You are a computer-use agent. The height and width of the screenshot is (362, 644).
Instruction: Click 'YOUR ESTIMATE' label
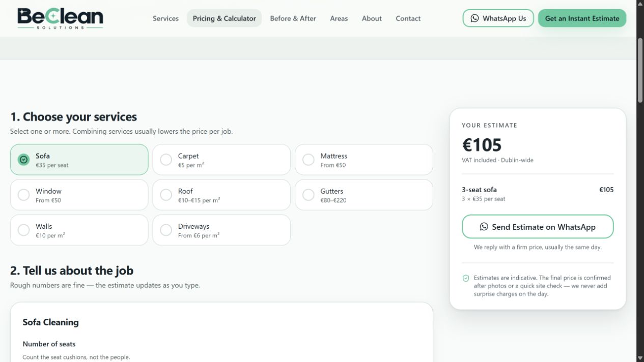pos(489,125)
